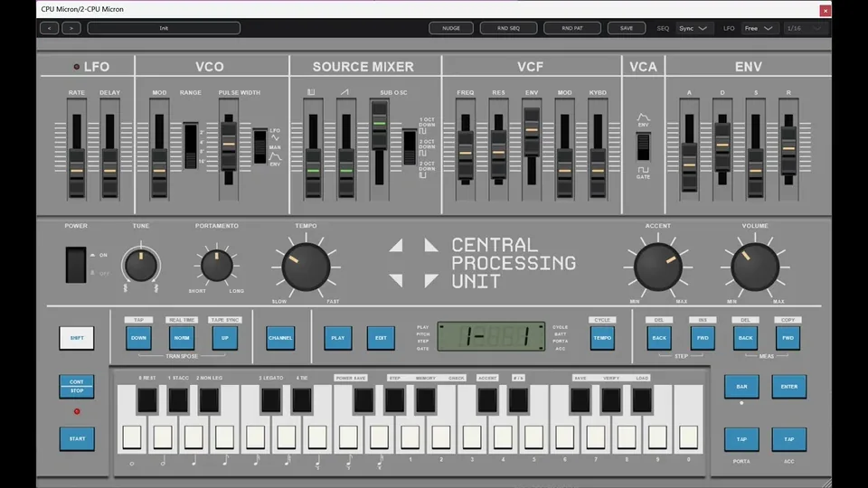Viewport: 868px width, 488px height.
Task: Close the CPU Micron window
Action: coord(825,10)
